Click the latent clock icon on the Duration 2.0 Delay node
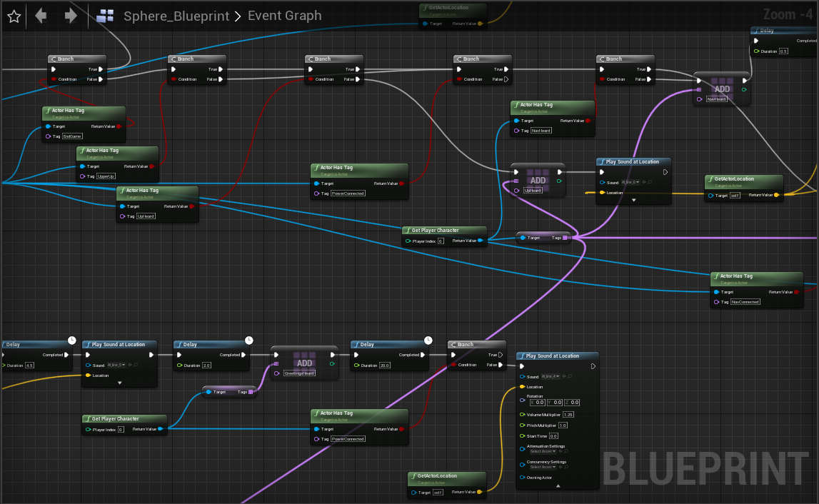 tap(248, 339)
